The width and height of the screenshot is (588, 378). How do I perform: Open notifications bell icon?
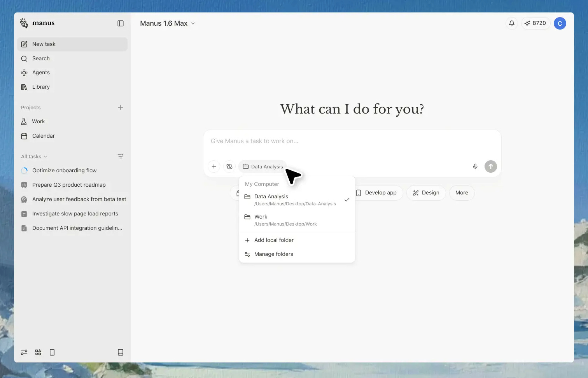pyautogui.click(x=512, y=23)
